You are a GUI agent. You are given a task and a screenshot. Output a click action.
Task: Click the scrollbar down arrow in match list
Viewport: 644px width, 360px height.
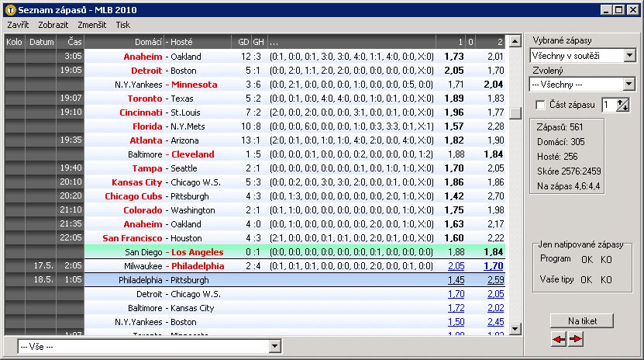coord(515,329)
